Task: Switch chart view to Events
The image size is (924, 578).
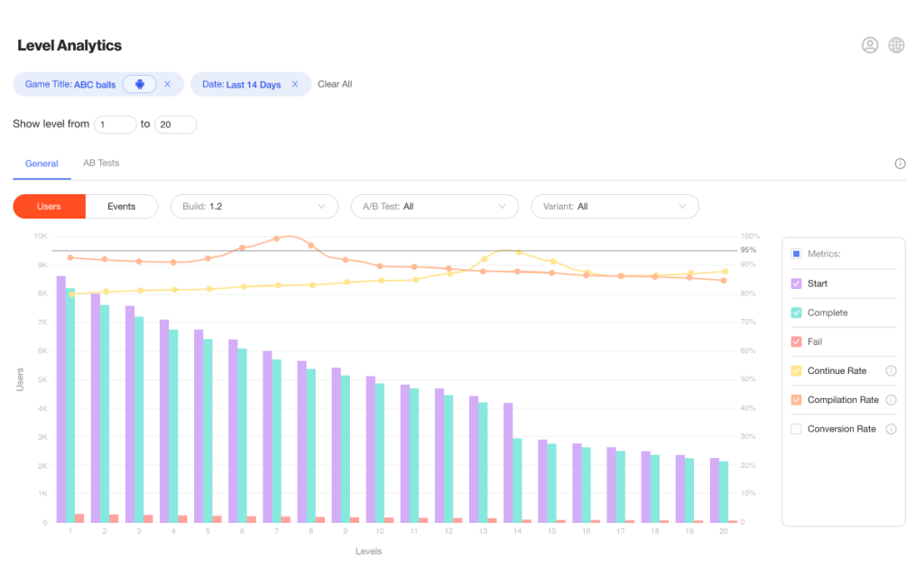Action: (x=121, y=206)
